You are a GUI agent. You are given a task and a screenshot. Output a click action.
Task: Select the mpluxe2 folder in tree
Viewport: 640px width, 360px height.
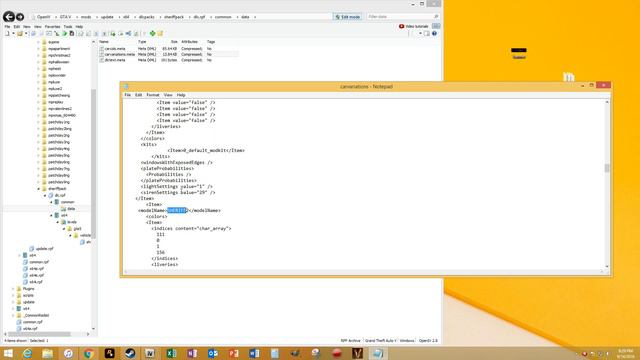pyautogui.click(x=55, y=89)
